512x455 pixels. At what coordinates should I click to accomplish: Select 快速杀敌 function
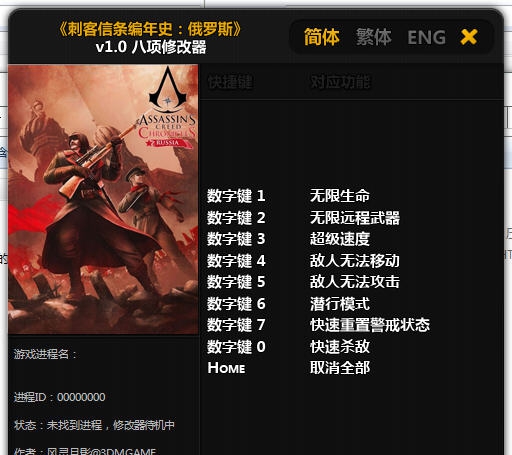tap(340, 347)
